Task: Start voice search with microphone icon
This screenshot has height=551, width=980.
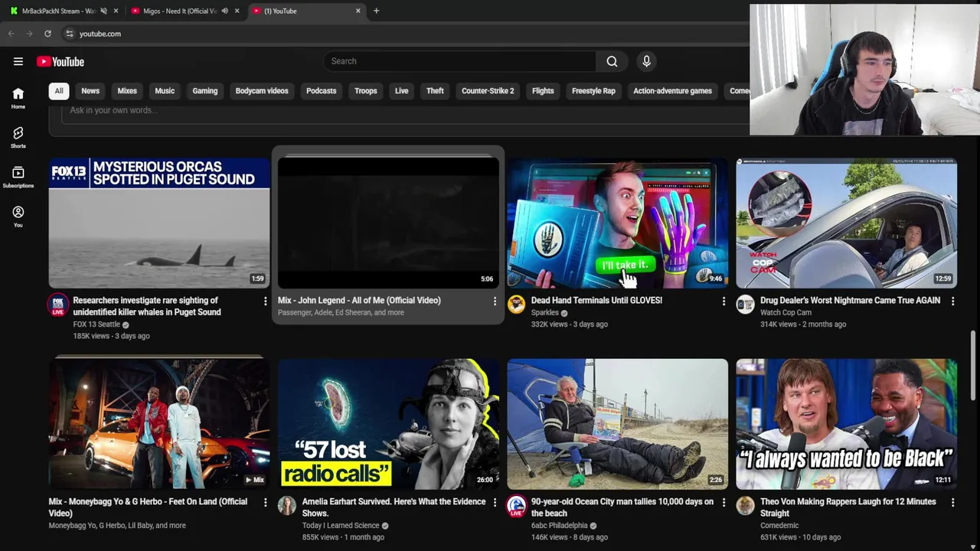Action: point(646,61)
